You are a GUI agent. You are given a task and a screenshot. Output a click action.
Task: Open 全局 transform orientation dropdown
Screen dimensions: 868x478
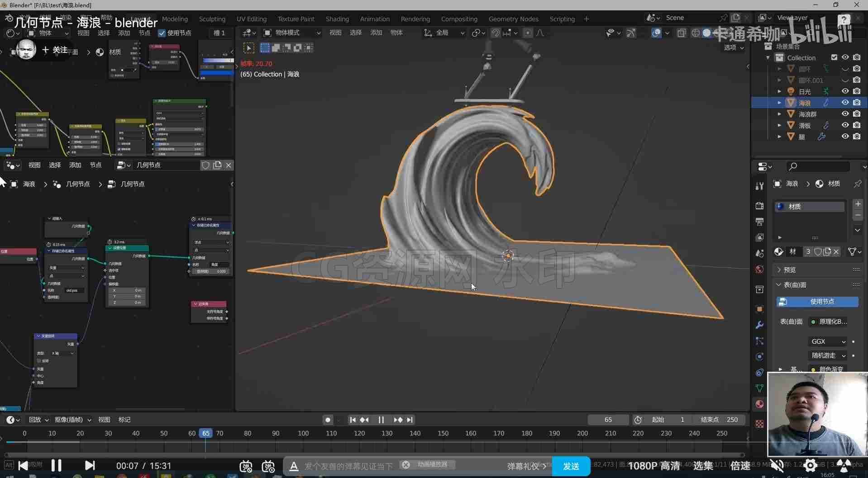[444, 33]
